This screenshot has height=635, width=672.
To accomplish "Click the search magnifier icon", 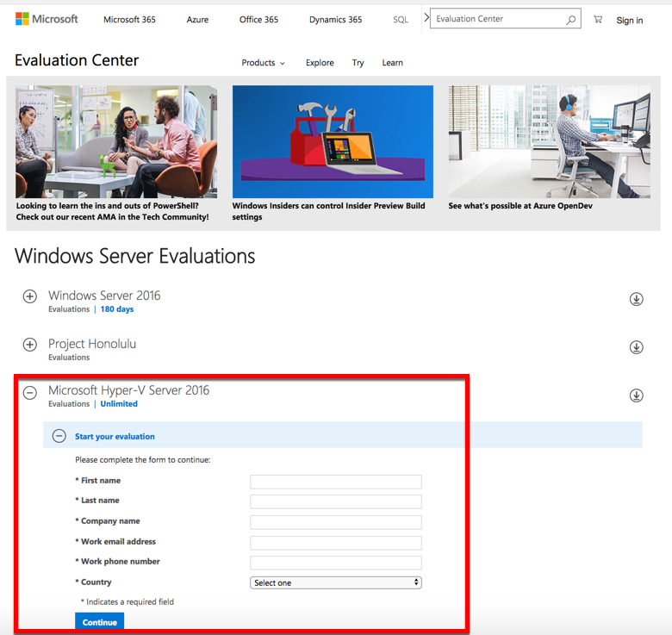I will pyautogui.click(x=570, y=20).
